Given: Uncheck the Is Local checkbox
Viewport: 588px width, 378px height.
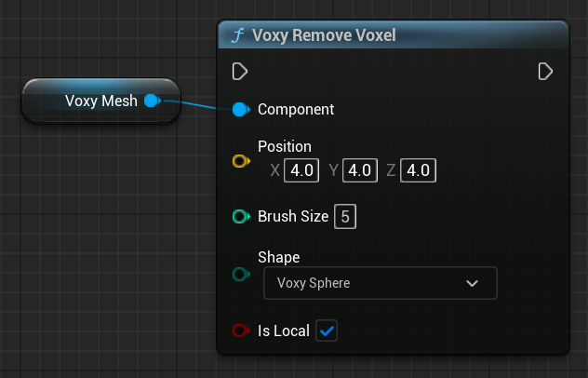Looking at the screenshot, I should (327, 331).
